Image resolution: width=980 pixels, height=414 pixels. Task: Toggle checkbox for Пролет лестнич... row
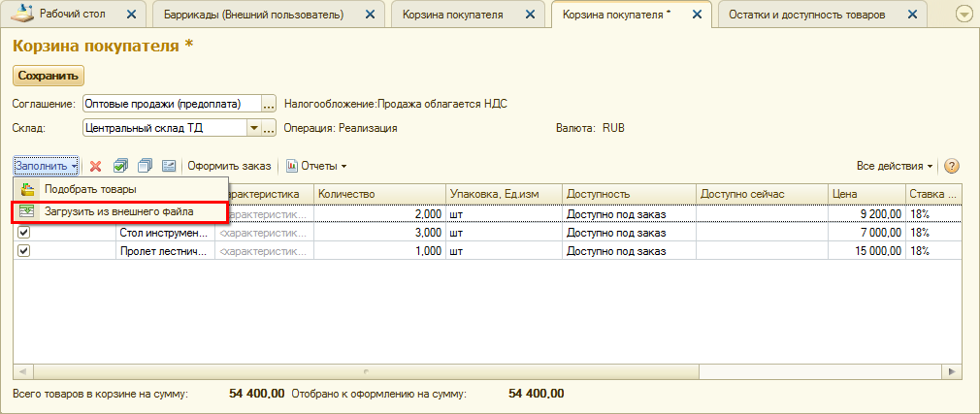point(24,251)
